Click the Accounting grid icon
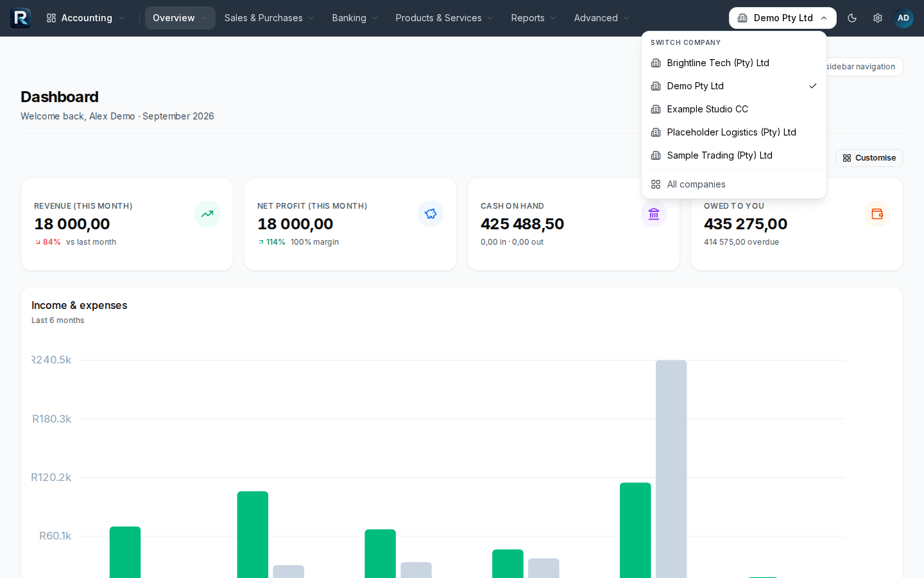Viewport: 924px width, 578px height. [x=51, y=18]
